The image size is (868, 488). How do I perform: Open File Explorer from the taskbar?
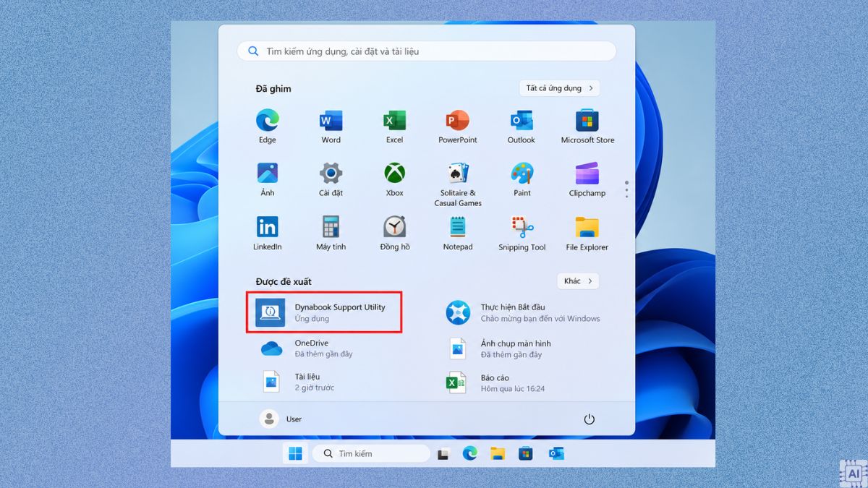tap(498, 453)
